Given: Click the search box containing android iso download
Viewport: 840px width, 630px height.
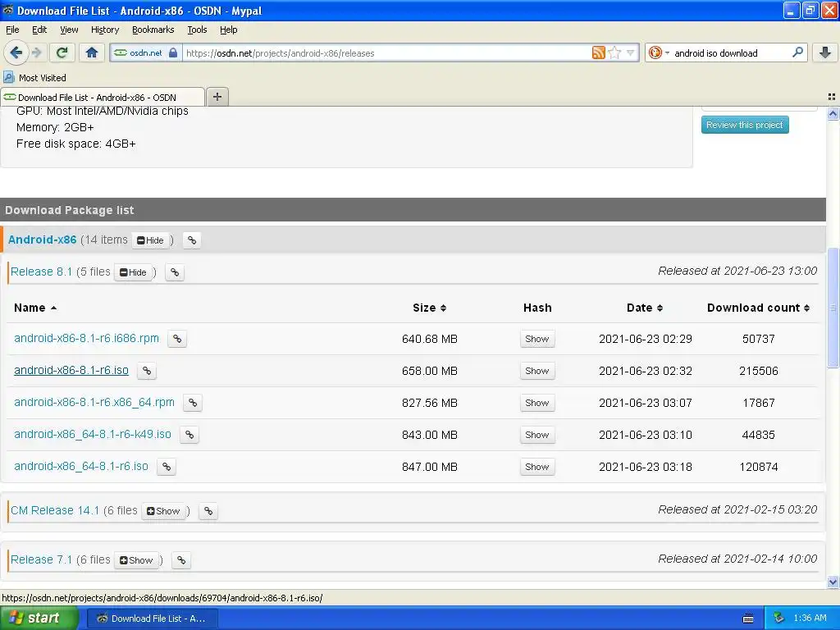Looking at the screenshot, I should tap(728, 53).
